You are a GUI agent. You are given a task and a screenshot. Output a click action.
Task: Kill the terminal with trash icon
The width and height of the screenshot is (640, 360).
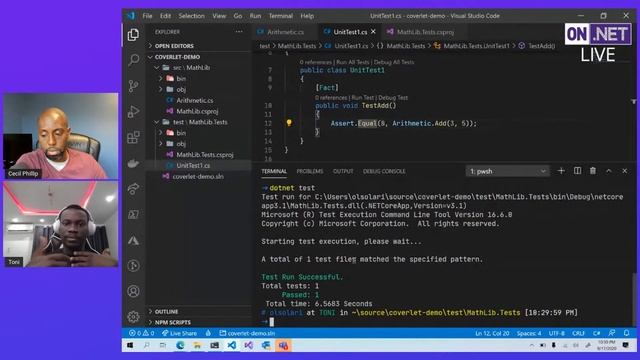point(593,171)
